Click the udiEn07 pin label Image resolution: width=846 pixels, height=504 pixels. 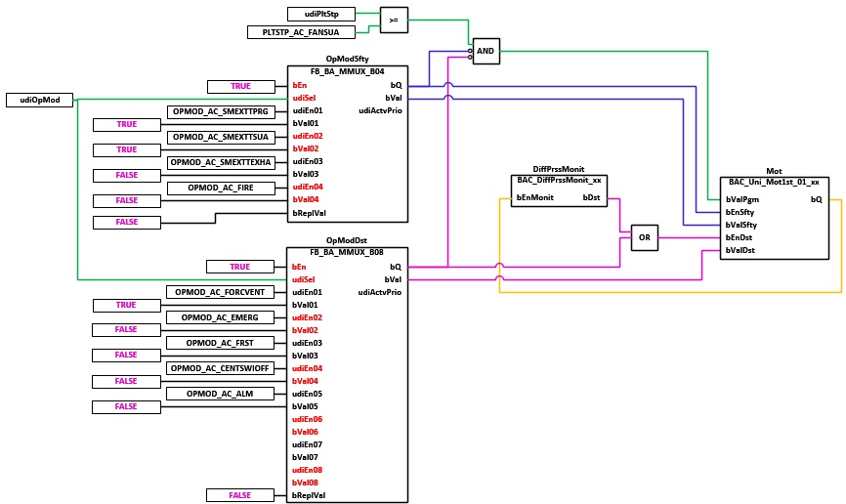[x=307, y=444]
